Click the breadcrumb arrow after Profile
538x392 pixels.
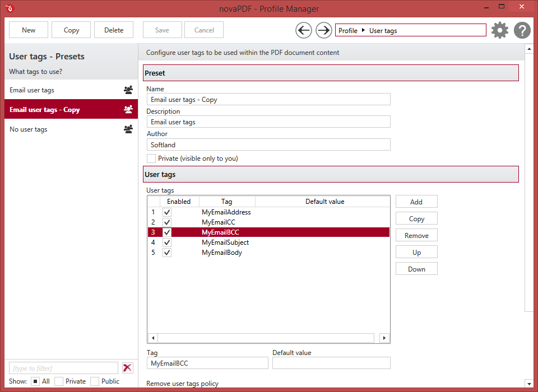coord(363,30)
